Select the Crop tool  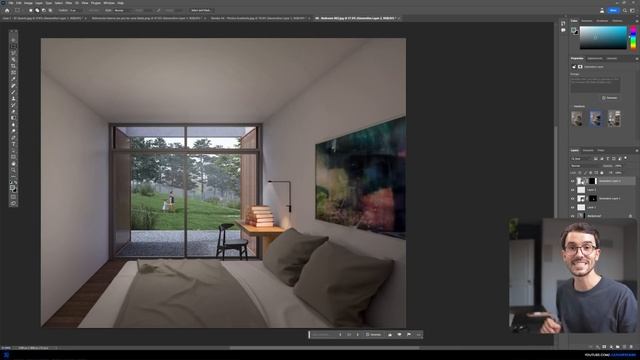click(13, 66)
